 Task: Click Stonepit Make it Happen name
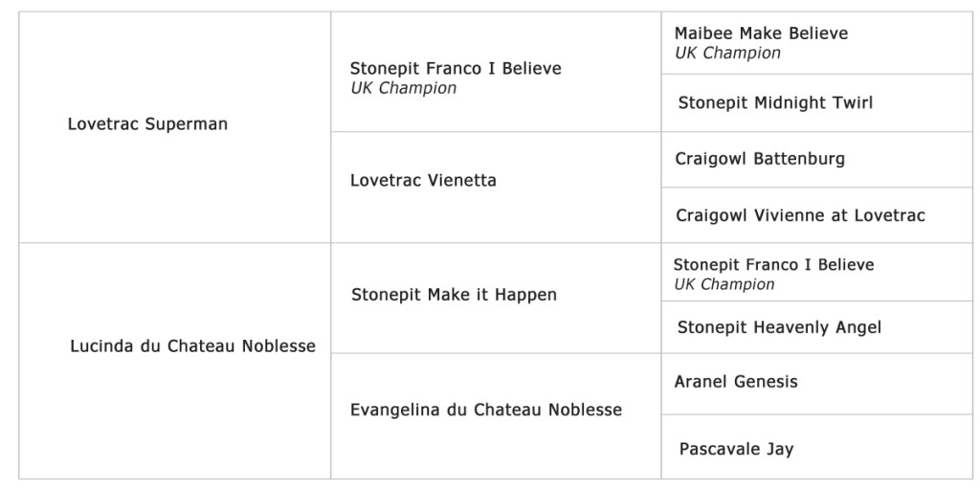coord(454,295)
